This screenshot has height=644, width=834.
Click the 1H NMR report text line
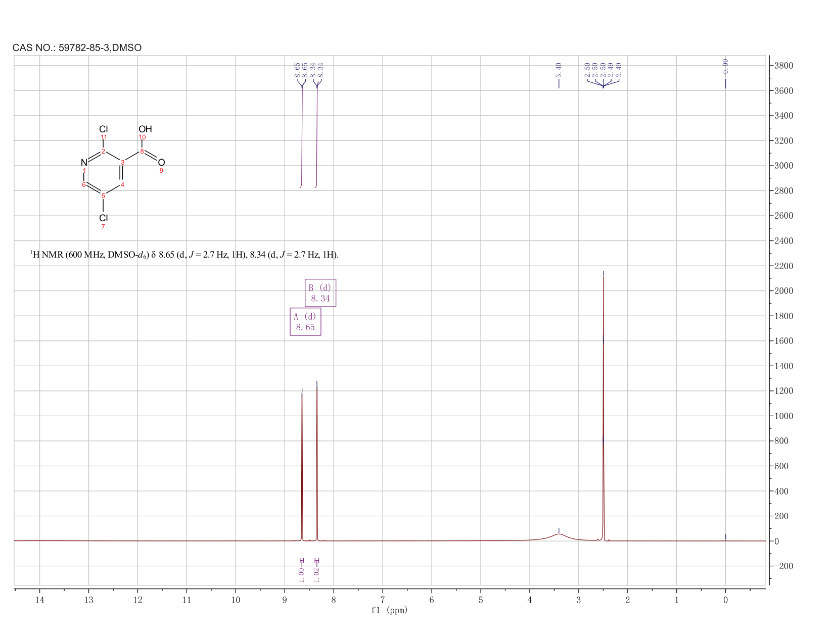click(184, 255)
